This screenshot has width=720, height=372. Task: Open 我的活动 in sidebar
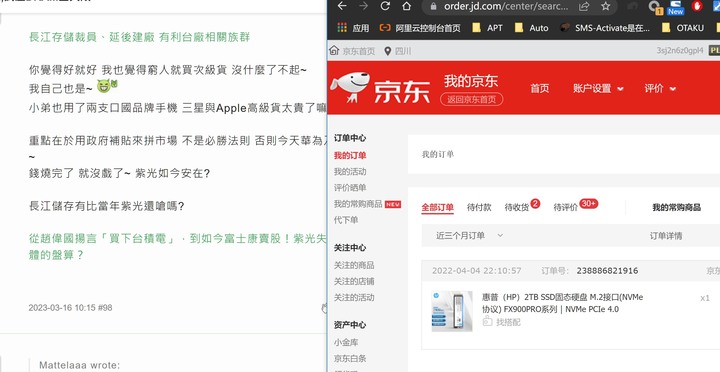[x=350, y=172]
